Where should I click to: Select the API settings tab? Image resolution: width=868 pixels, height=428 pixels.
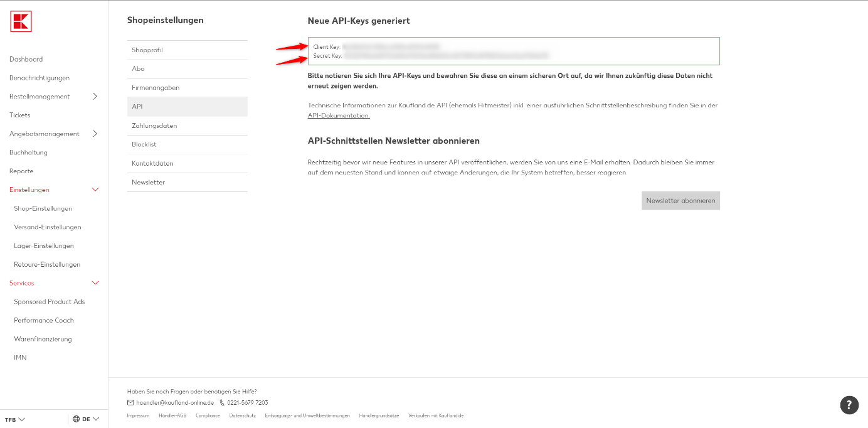pyautogui.click(x=188, y=107)
